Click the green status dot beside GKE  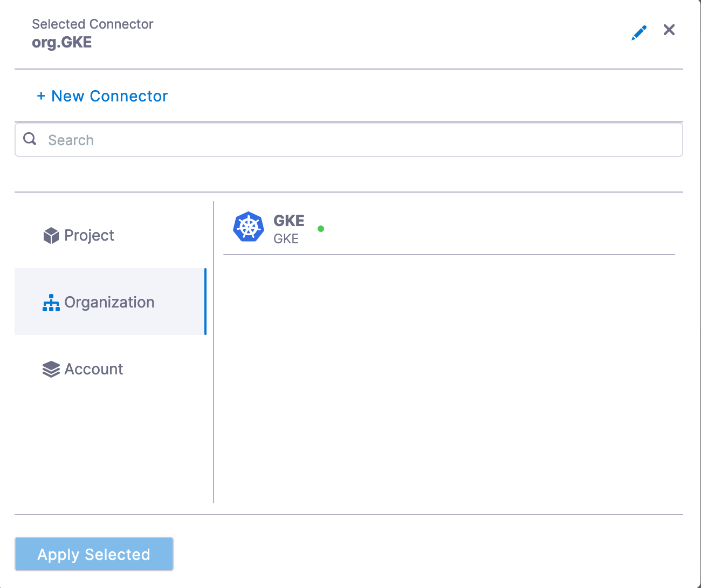[x=321, y=229]
